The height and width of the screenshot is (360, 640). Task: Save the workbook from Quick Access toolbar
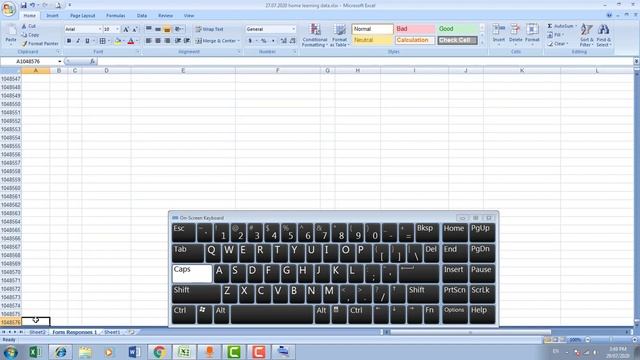23,5
